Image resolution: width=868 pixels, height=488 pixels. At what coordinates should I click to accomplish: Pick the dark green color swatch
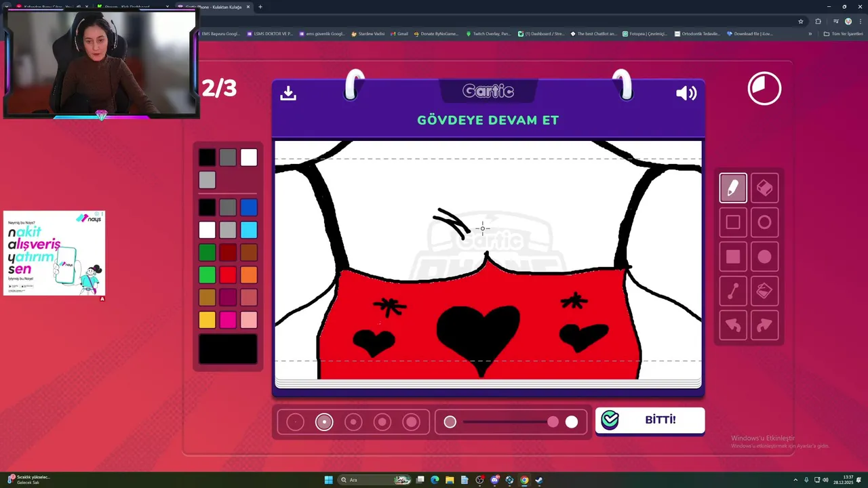tap(208, 253)
